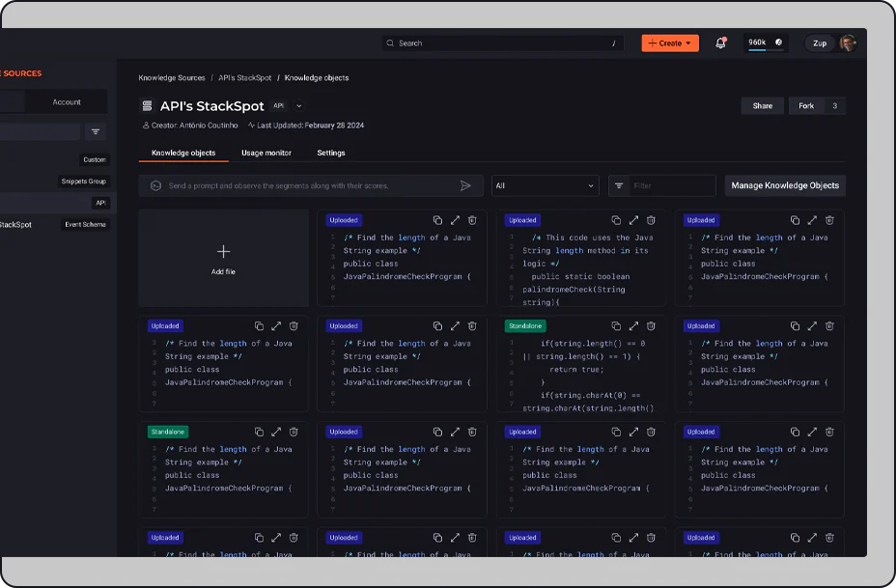The width and height of the screenshot is (896, 588).
Task: Click the Standalone badge on 'if(string.length()' card
Action: [x=525, y=325]
